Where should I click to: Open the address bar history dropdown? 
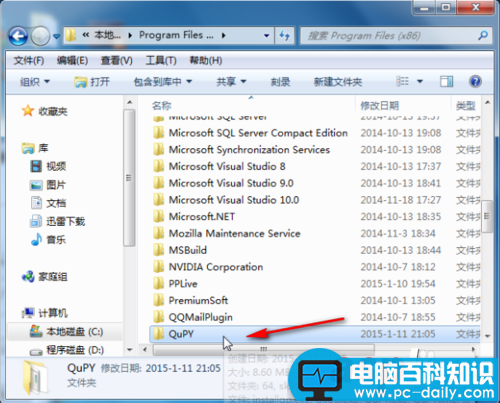[266, 36]
